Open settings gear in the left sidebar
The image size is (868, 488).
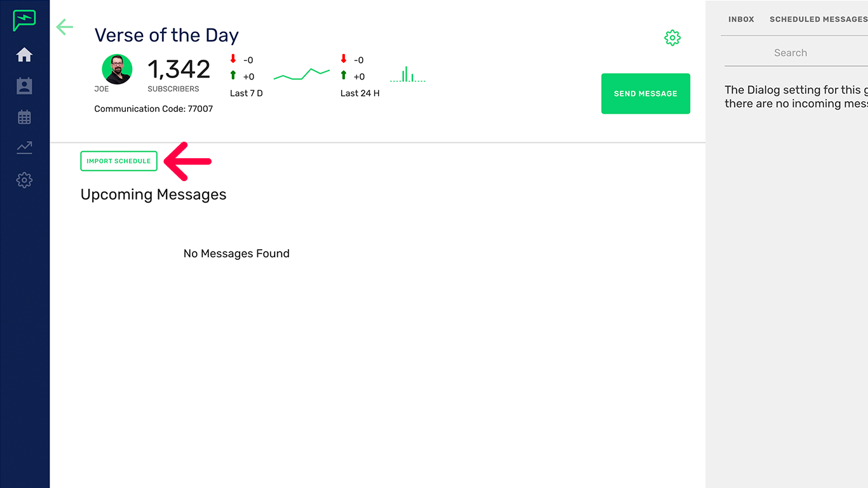(x=24, y=180)
